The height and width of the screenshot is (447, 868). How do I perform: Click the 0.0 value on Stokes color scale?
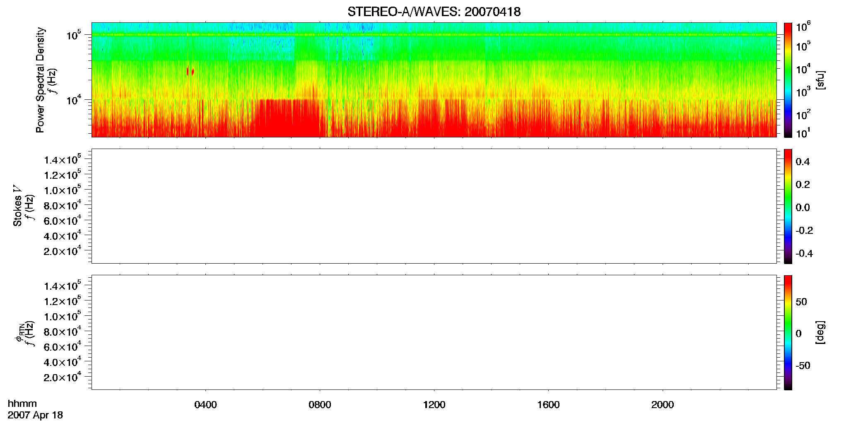point(803,208)
